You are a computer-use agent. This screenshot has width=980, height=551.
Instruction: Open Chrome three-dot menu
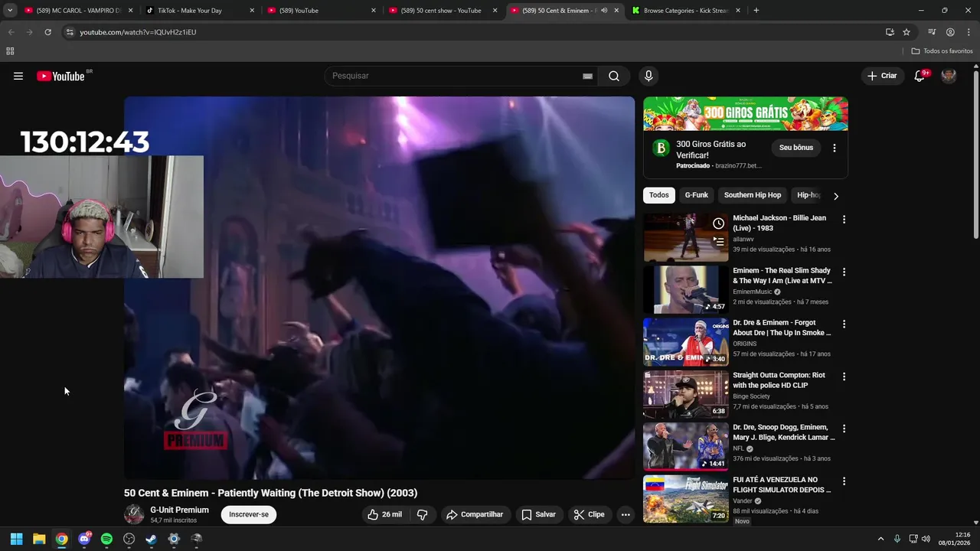pyautogui.click(x=968, y=32)
